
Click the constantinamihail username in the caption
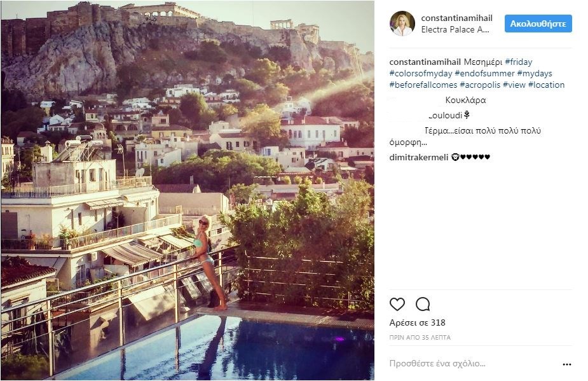(425, 62)
